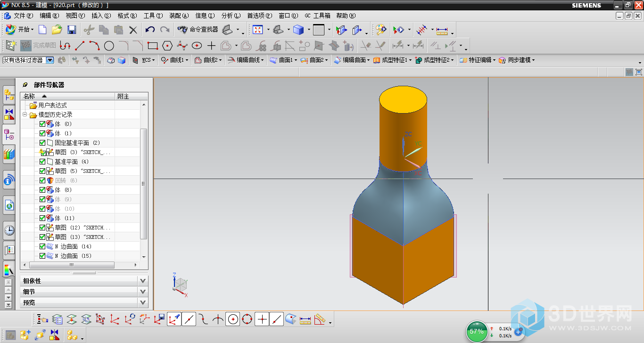Toggle checkbox for 草图 (12) sketch

tap(42, 228)
